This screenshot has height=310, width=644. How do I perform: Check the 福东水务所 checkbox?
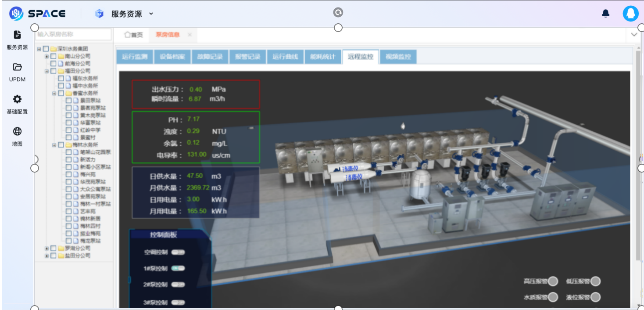coord(61,78)
